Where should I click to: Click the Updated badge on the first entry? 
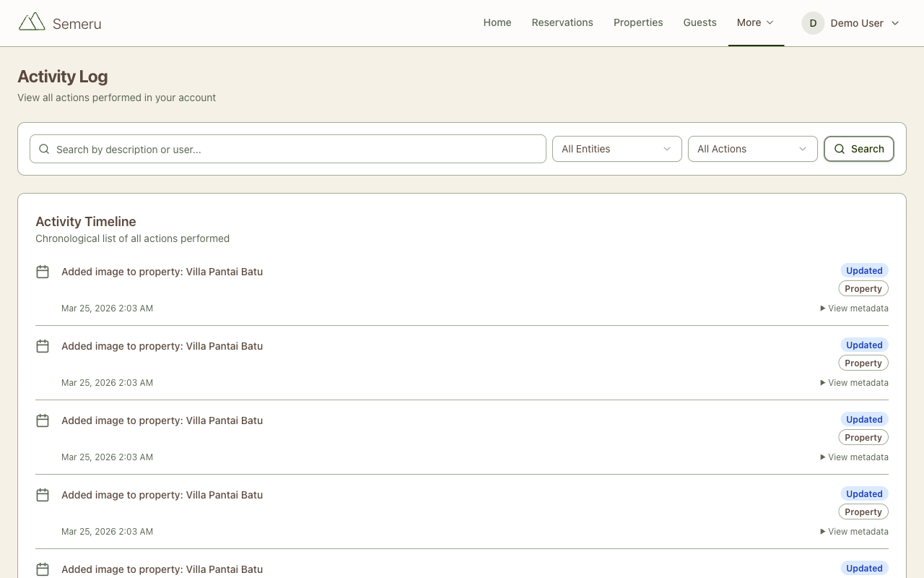click(864, 271)
